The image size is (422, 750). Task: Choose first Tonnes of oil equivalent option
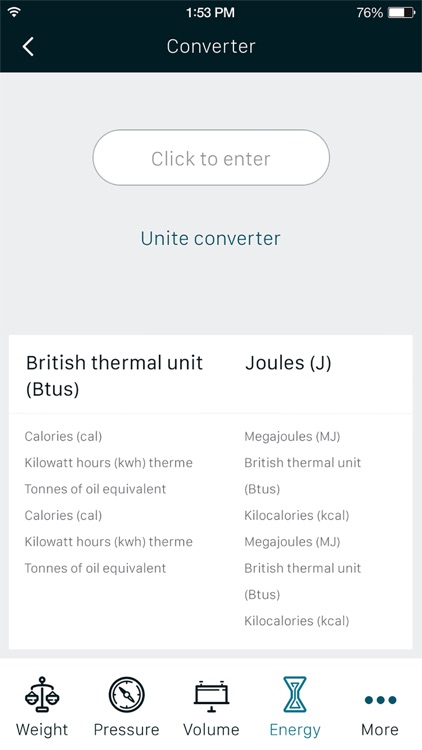[x=95, y=489]
